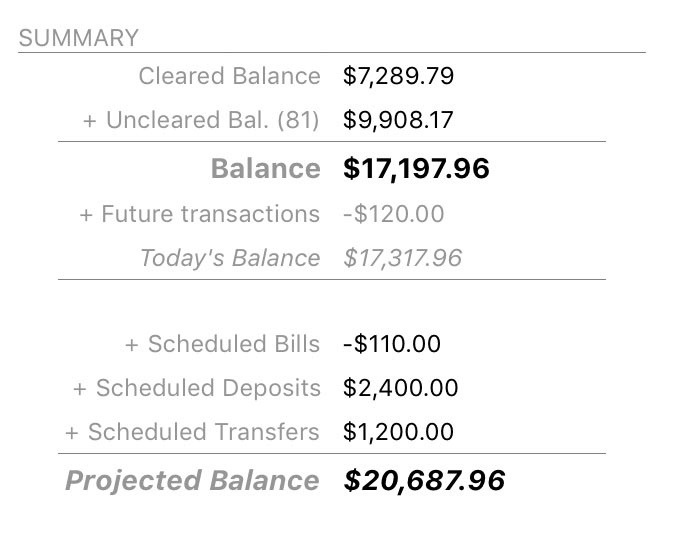Click the bold Balance label

click(x=265, y=169)
